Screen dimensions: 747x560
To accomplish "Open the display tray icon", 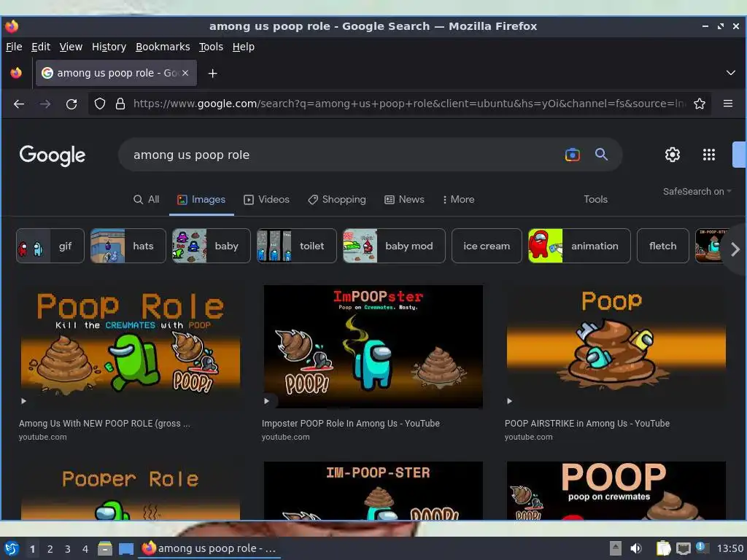I will coord(683,548).
